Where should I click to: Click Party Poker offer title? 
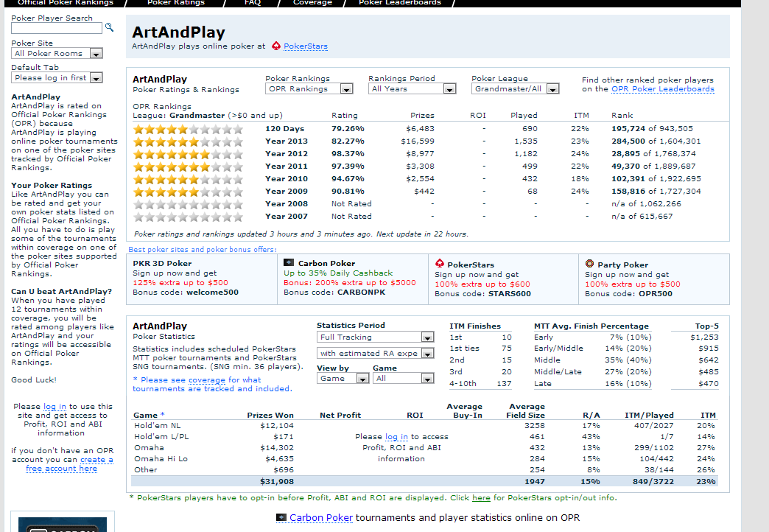pyautogui.click(x=622, y=265)
